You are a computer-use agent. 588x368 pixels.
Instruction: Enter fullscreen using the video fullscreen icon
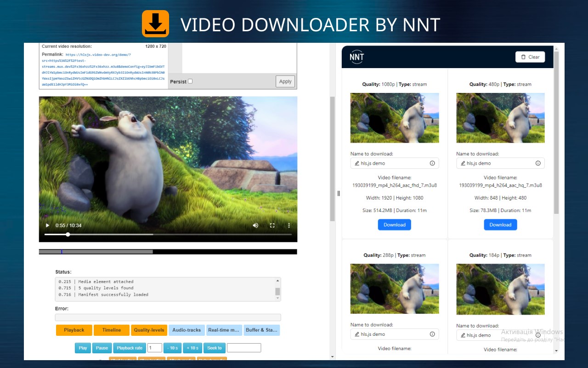272,225
